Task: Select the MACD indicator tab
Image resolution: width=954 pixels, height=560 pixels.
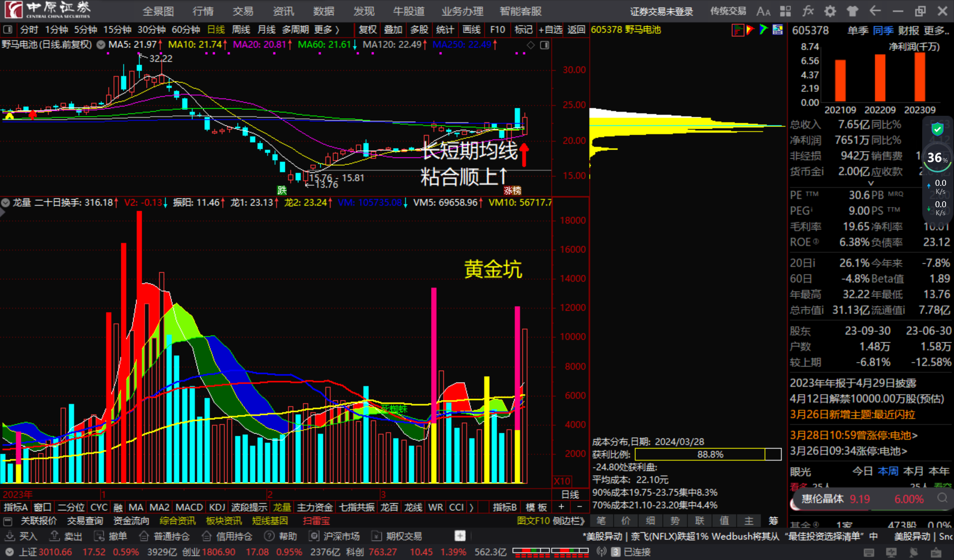Action: (x=189, y=507)
